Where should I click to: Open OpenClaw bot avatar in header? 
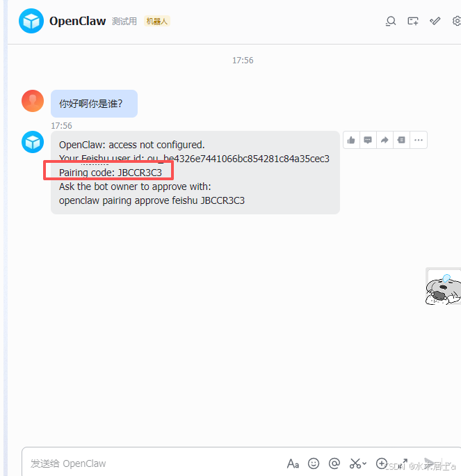(31, 21)
